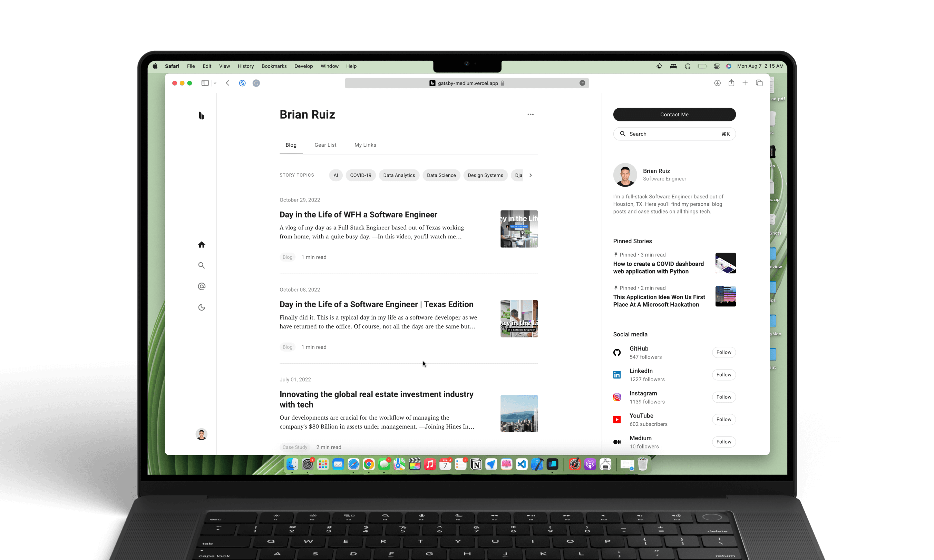Open Control Center in menu bar
Viewport: 934px width, 560px height.
click(717, 66)
